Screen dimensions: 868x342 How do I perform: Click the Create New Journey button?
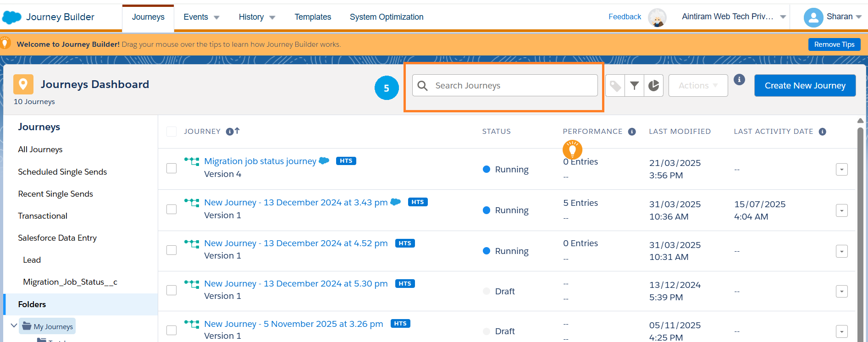(x=805, y=86)
